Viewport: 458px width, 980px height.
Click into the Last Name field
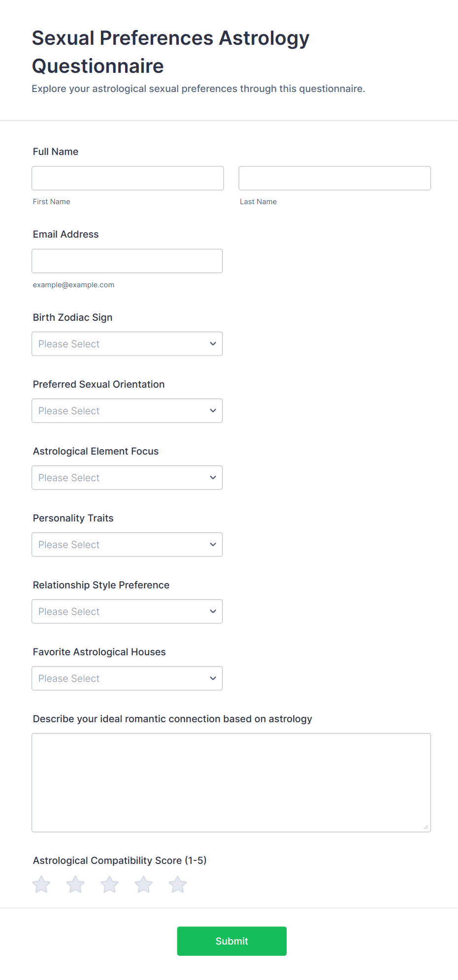(334, 178)
